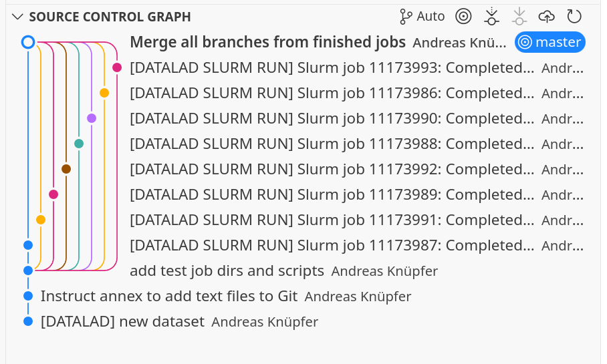Select the Slurm job 11173989 commit
The width and height of the screenshot is (607, 364).
332,194
